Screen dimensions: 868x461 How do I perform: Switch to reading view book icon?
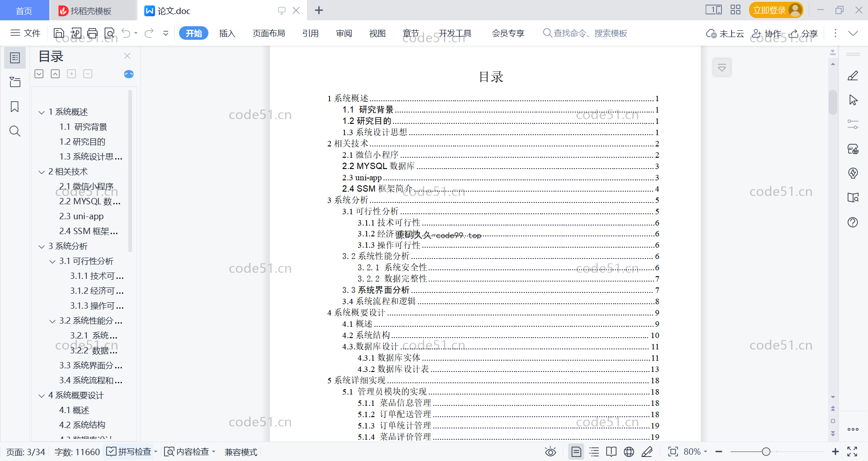611,452
